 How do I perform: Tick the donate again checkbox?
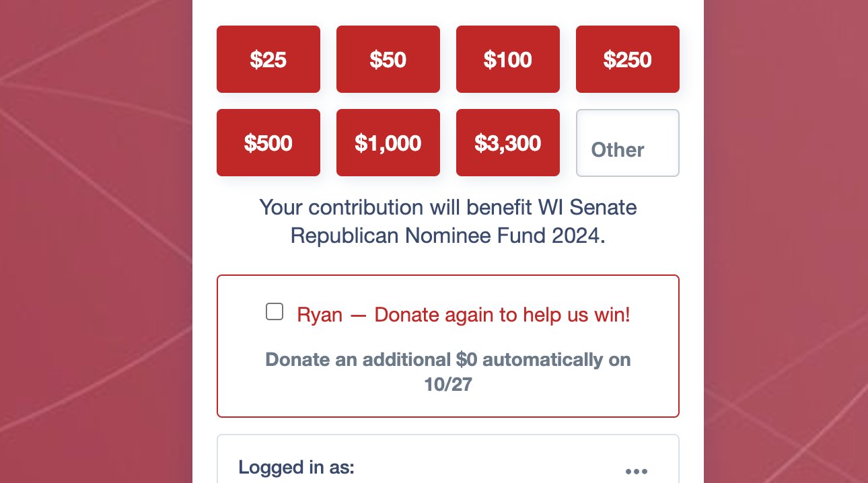(x=275, y=312)
